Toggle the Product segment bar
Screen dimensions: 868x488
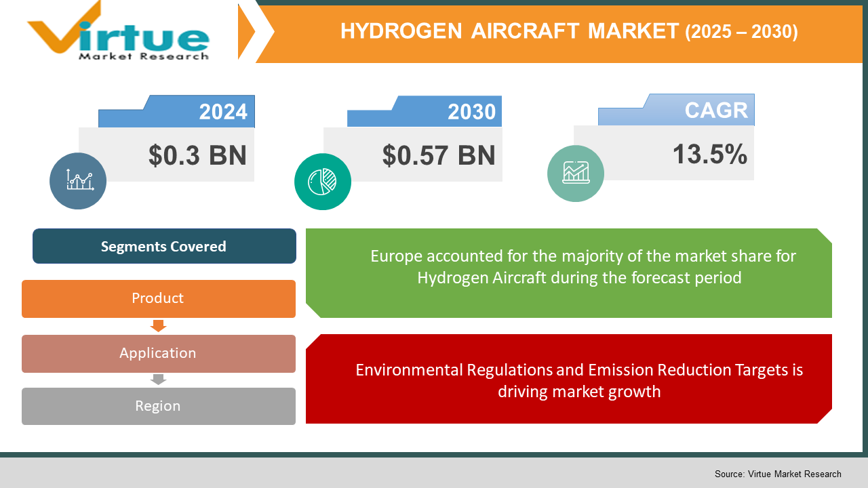(x=158, y=298)
